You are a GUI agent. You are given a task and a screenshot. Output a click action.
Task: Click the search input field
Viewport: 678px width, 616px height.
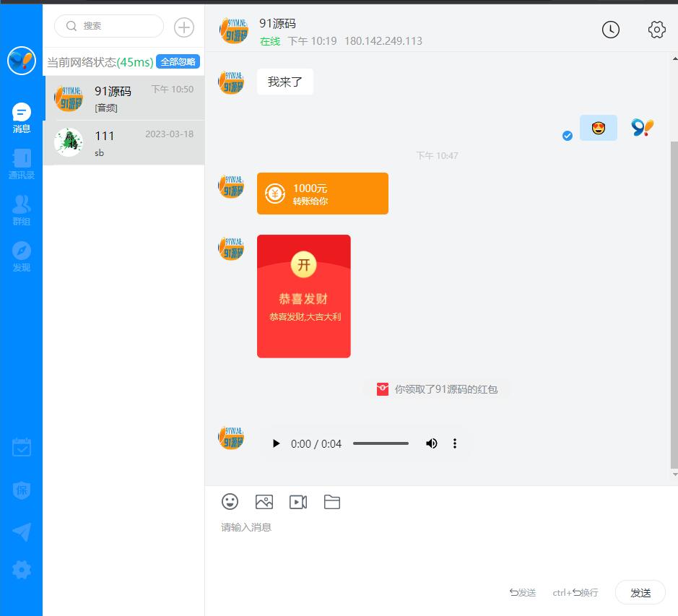(x=109, y=26)
